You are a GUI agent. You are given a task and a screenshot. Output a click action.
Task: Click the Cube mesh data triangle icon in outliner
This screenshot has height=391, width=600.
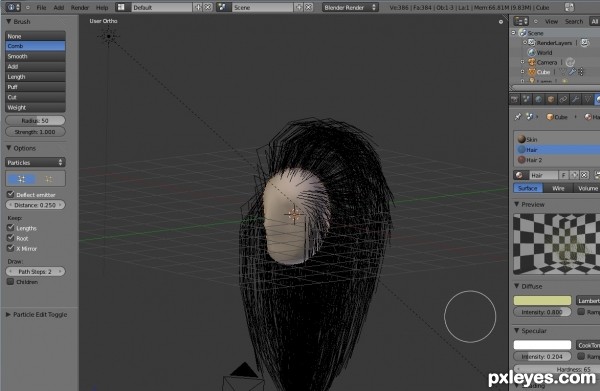[x=562, y=72]
